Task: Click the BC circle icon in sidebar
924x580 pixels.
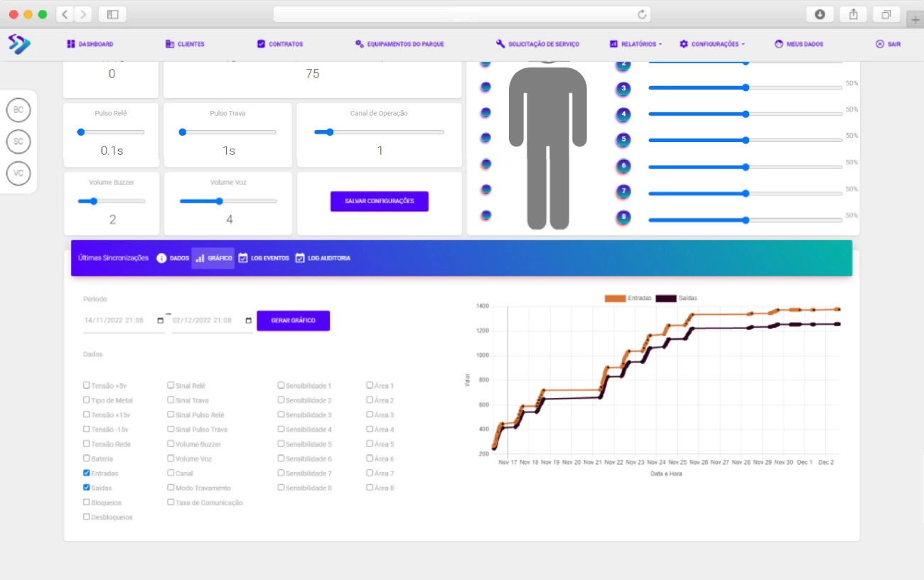Action: (x=18, y=110)
